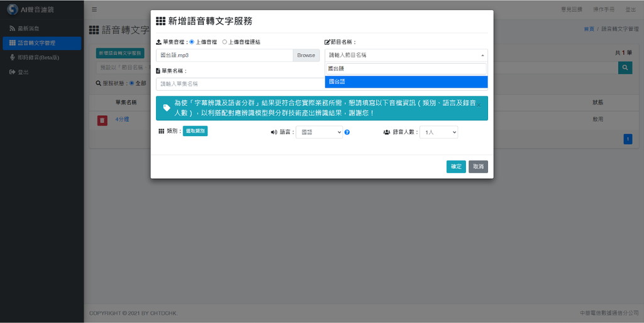The width and height of the screenshot is (644, 323).
Task: Click the 單集名稱 column header
Action: [126, 103]
